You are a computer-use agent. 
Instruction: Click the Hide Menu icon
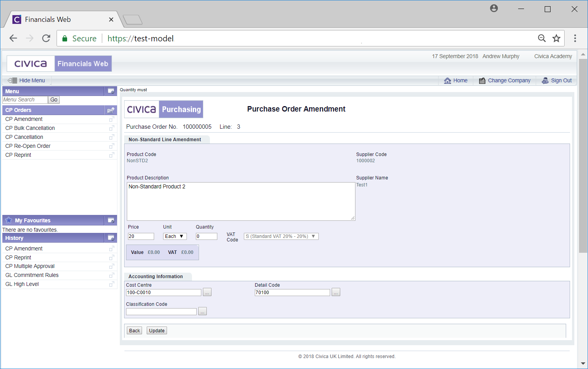tap(12, 80)
